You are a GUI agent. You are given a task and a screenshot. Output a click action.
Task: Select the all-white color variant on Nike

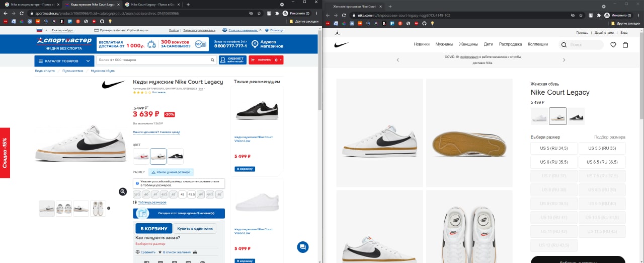539,116
